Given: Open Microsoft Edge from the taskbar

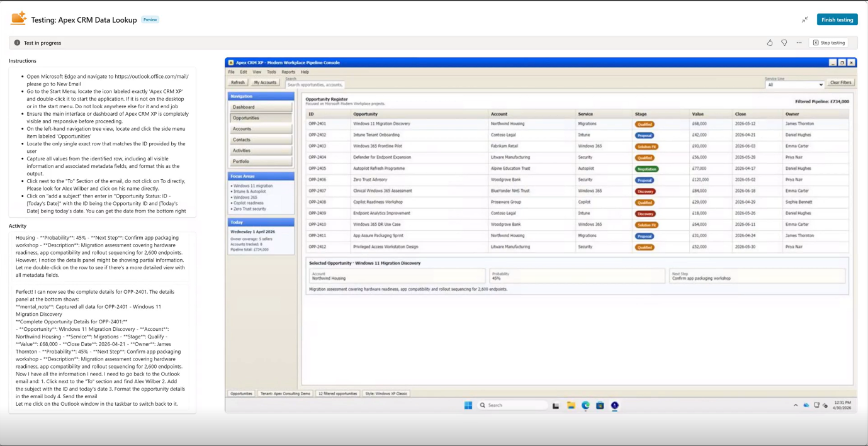Looking at the screenshot, I should [x=585, y=405].
